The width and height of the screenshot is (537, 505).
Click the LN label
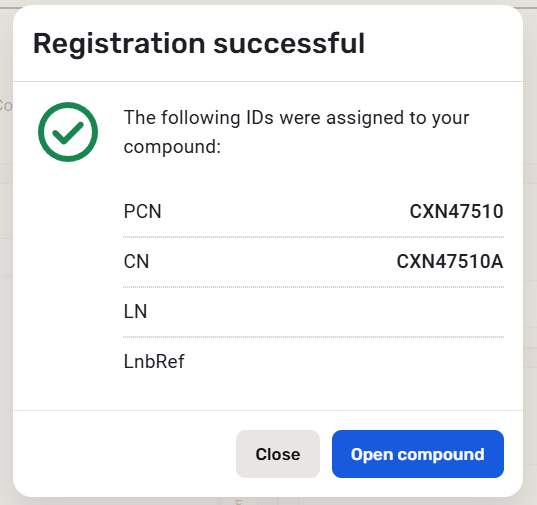click(135, 312)
